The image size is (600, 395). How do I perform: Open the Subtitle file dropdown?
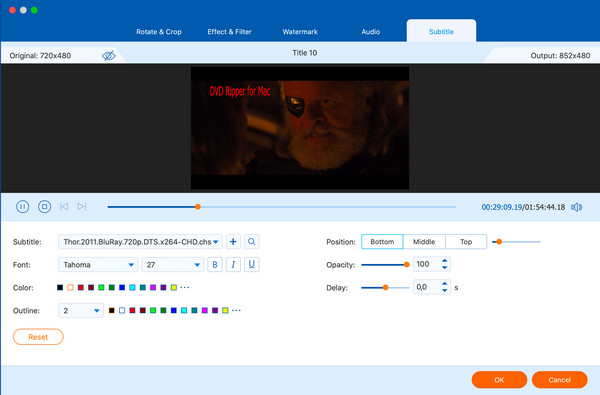140,242
